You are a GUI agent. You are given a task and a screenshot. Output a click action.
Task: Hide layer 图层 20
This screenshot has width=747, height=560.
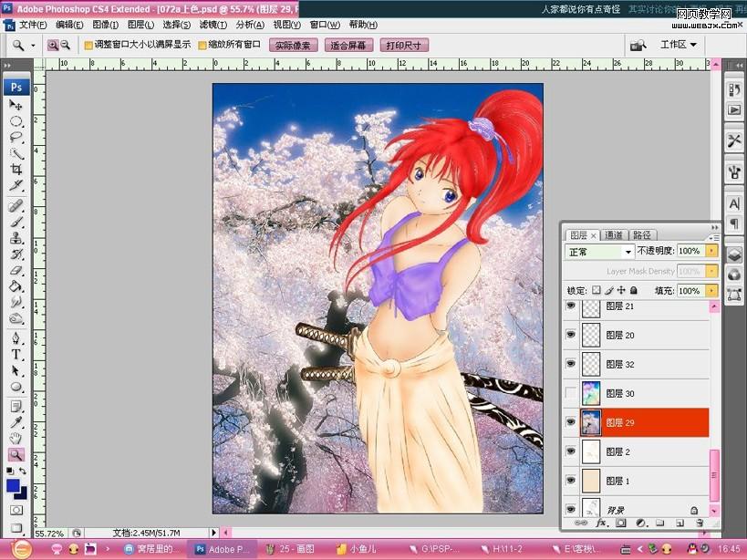(571, 335)
